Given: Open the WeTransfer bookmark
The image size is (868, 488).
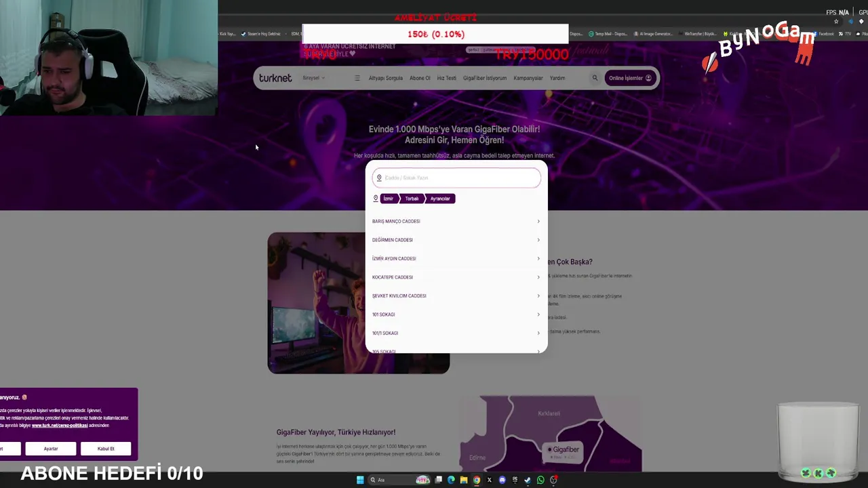Looking at the screenshot, I should click(x=697, y=34).
